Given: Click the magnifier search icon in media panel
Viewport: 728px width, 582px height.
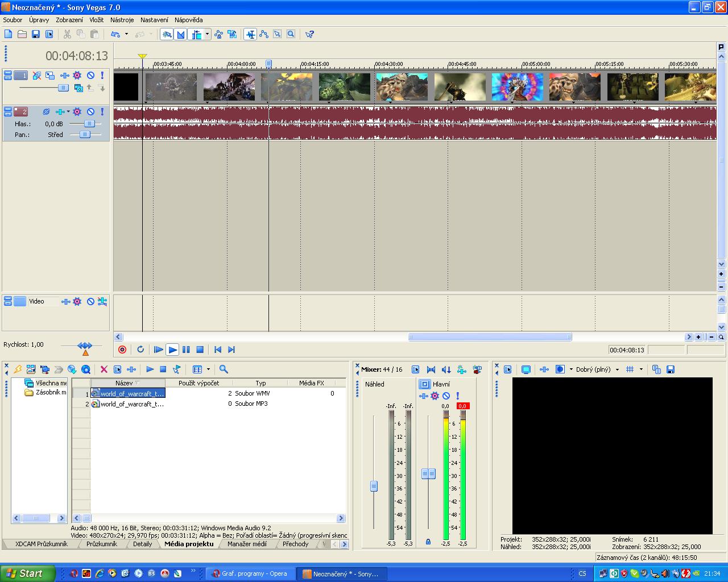Looking at the screenshot, I should [224, 369].
